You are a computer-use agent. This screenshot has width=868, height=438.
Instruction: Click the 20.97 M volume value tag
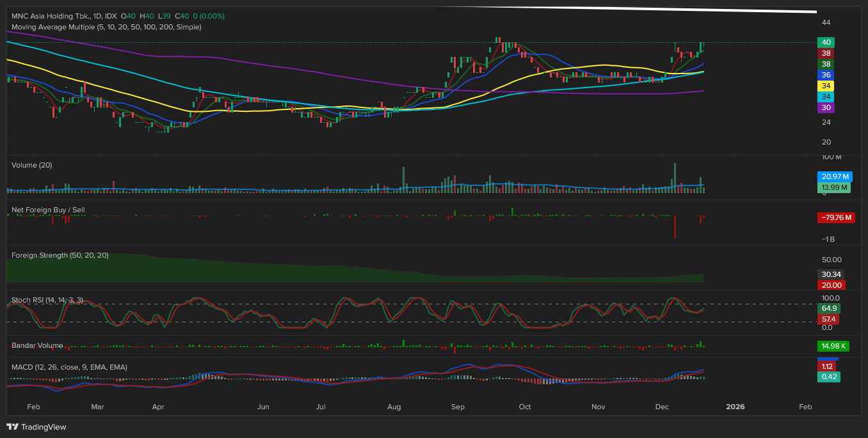click(835, 176)
